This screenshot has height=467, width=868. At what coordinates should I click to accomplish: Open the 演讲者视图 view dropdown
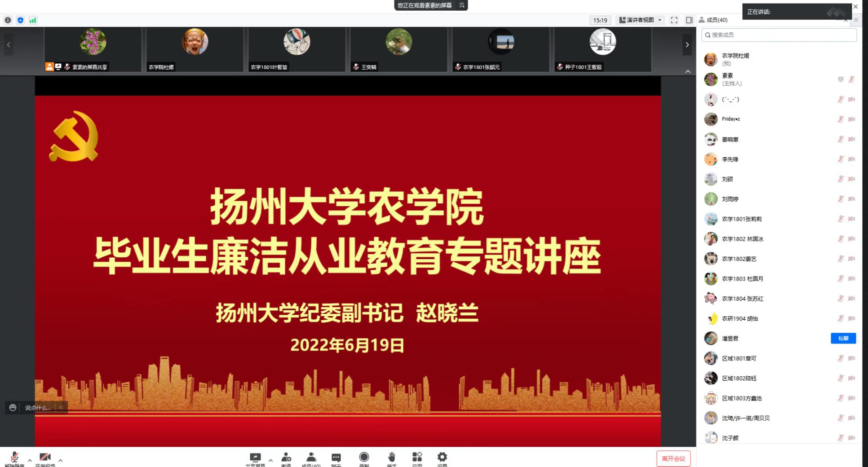[640, 20]
